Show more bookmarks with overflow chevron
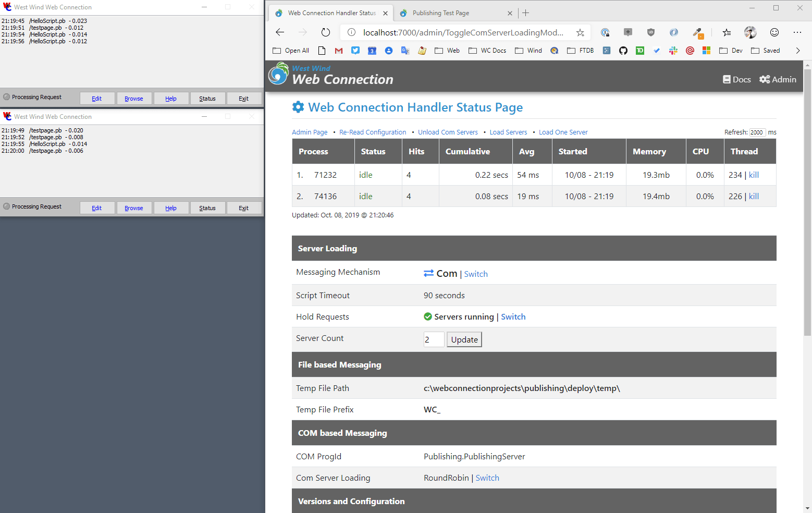812x513 pixels. tap(797, 51)
